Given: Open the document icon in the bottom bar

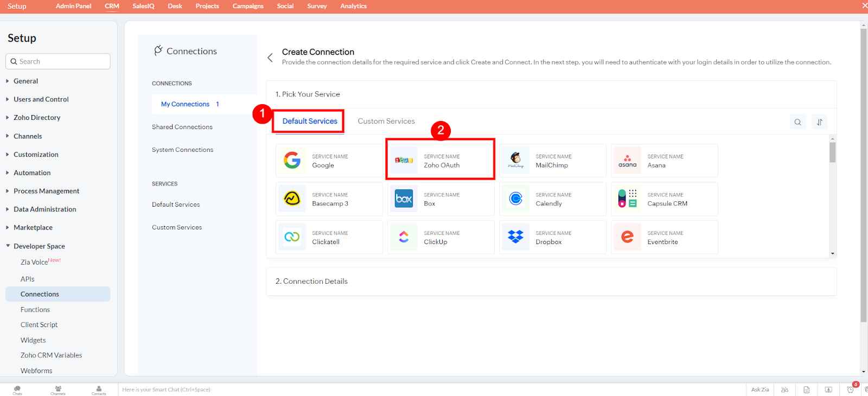Looking at the screenshot, I should 807,389.
